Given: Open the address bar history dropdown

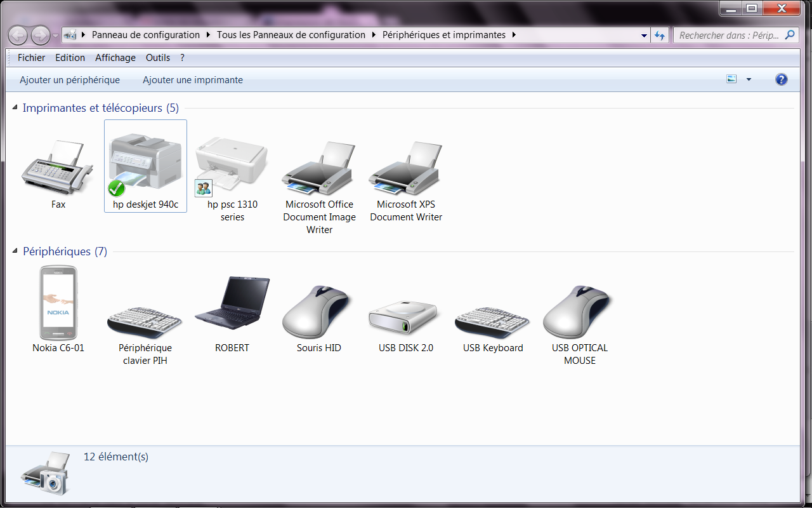Looking at the screenshot, I should pyautogui.click(x=645, y=35).
